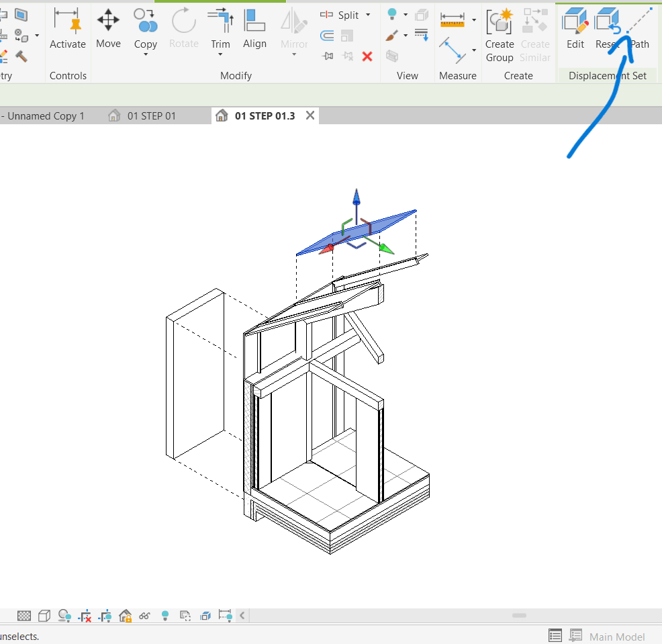Open the Detail Level icon in view bar
662x644 pixels.
coord(24,616)
